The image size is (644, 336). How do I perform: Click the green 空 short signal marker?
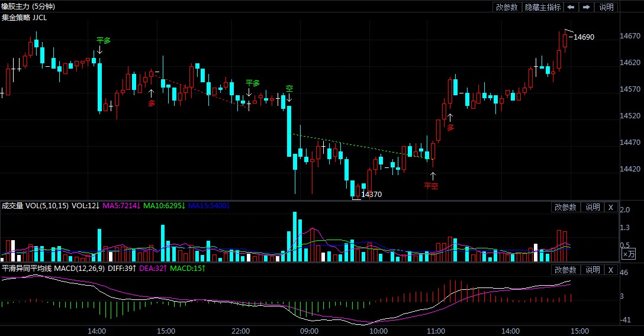pos(289,89)
